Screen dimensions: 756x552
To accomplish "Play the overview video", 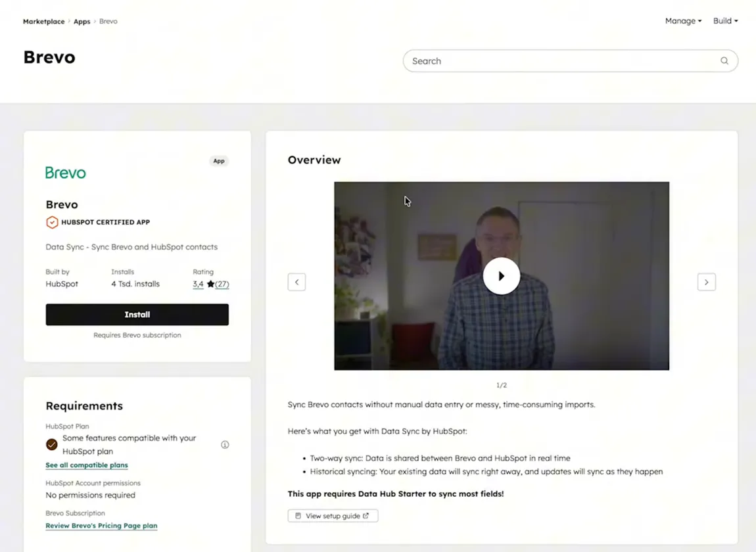I will pos(502,276).
